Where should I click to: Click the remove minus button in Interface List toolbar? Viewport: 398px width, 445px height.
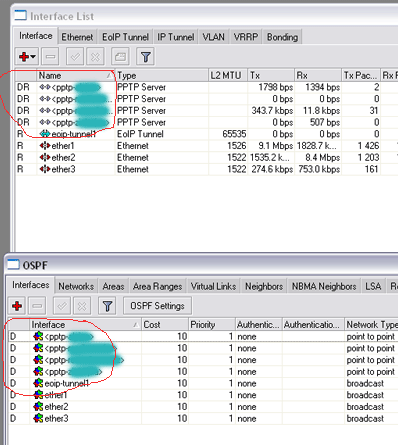coord(50,57)
